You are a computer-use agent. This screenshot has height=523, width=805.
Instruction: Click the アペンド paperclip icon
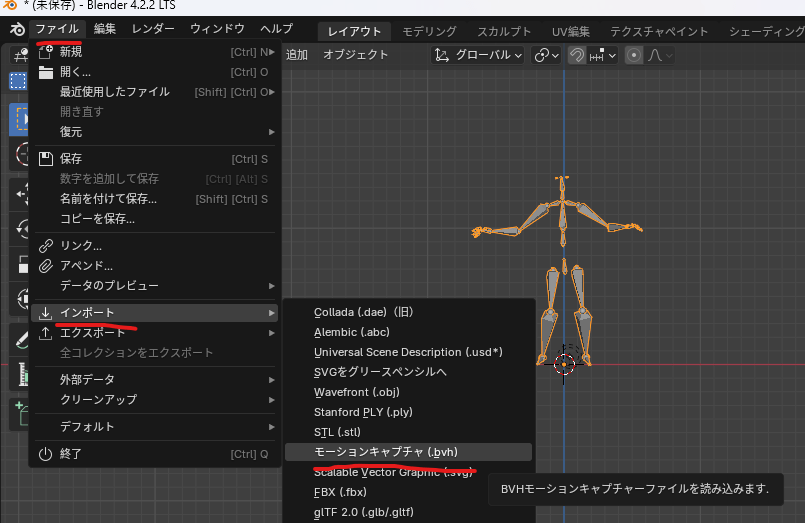[x=46, y=266]
